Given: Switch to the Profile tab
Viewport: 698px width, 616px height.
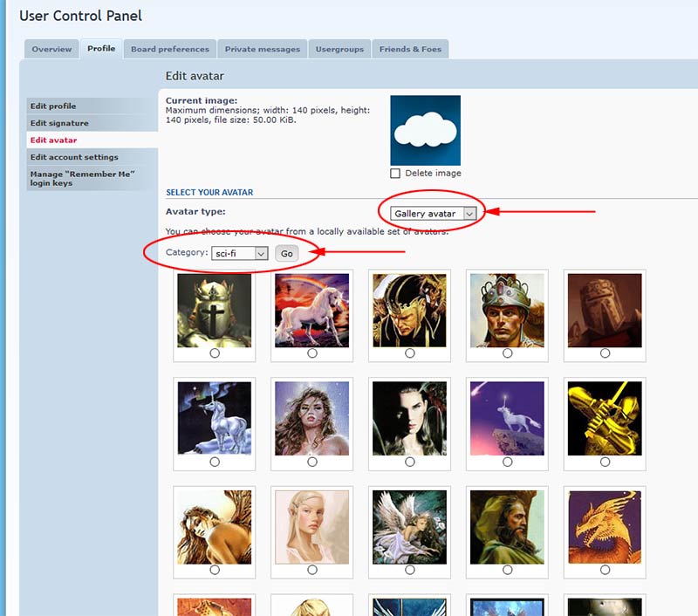Looking at the screenshot, I should click(x=101, y=49).
